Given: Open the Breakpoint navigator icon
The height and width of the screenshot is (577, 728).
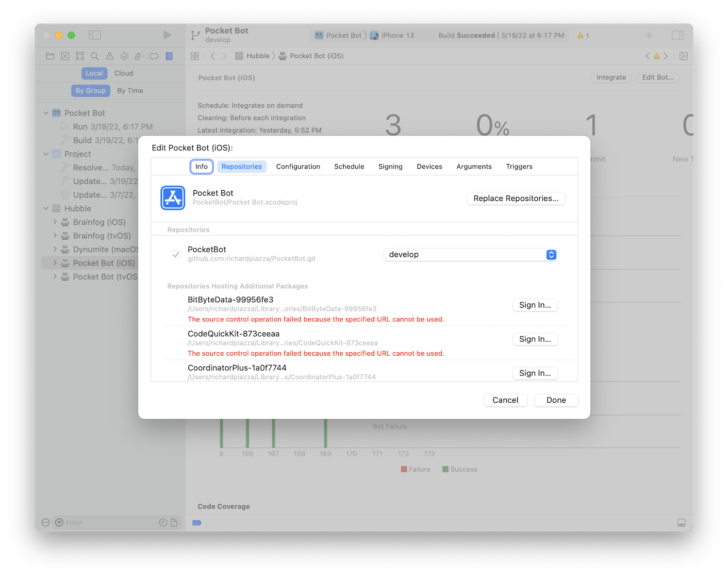Looking at the screenshot, I should pos(154,56).
